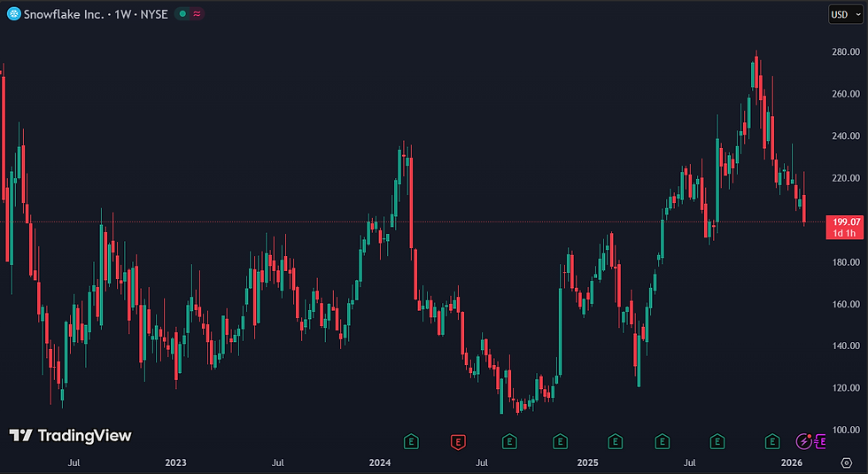Click the purple lightning bolt event icon
This screenshot has height=474, width=868.
[x=804, y=441]
